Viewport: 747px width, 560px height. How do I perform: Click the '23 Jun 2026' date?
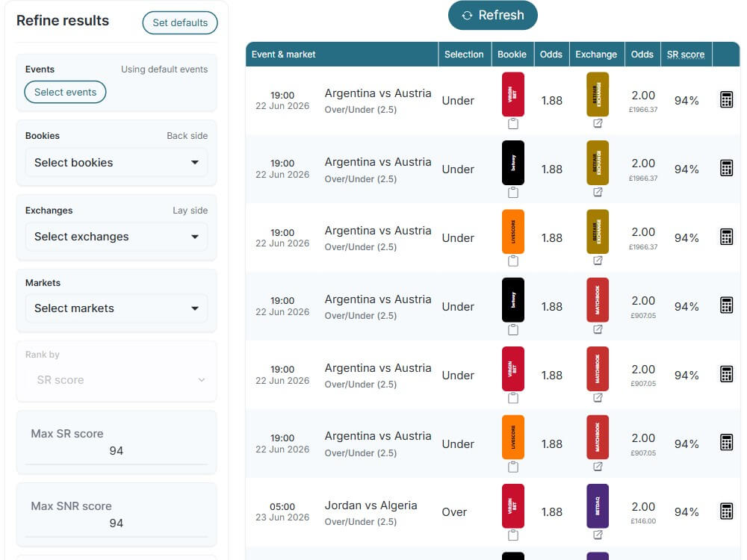click(282, 517)
